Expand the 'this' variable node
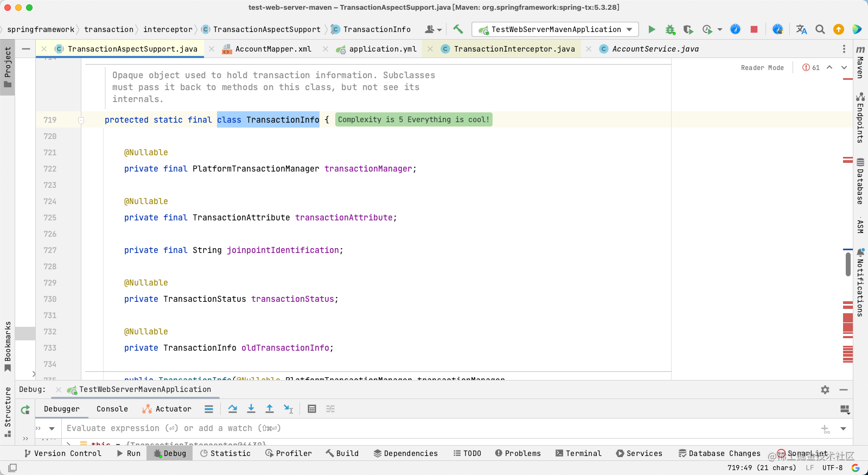The height and width of the screenshot is (475, 868). (69, 444)
